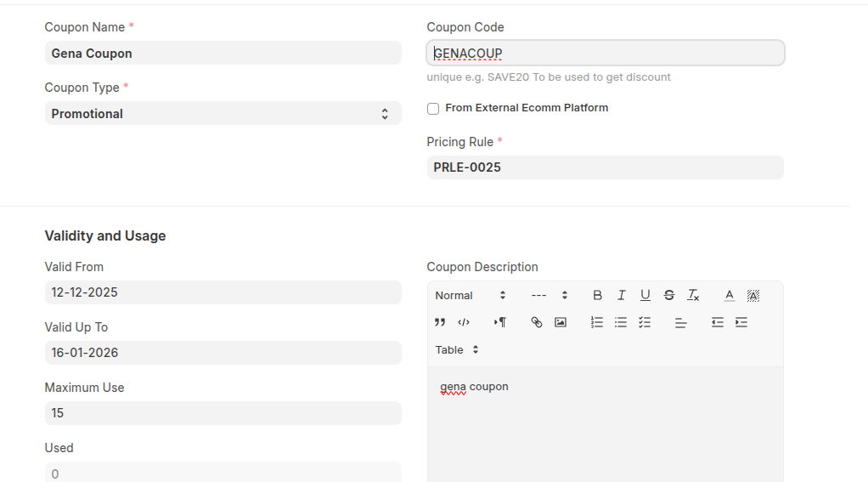Viewport: 868px width, 482px height.
Task: Expand the Normal heading style dropdown
Action: [x=470, y=295]
